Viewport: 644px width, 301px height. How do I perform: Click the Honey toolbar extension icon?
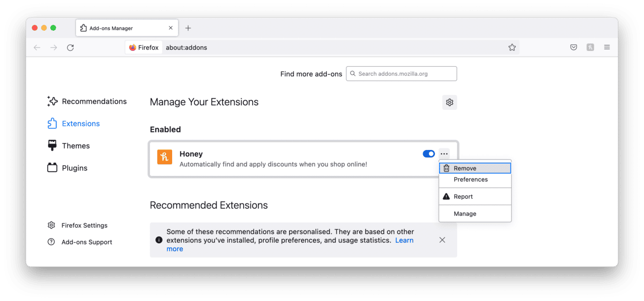pos(591,48)
